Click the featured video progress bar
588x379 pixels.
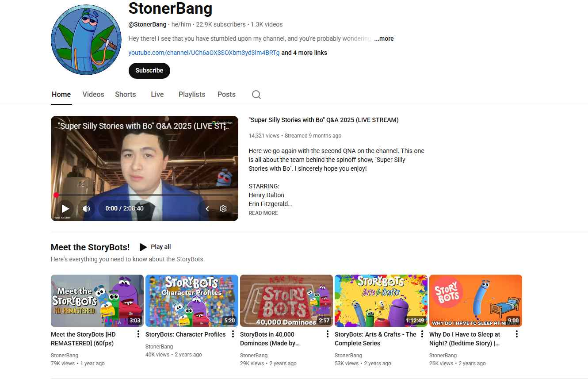(x=144, y=195)
